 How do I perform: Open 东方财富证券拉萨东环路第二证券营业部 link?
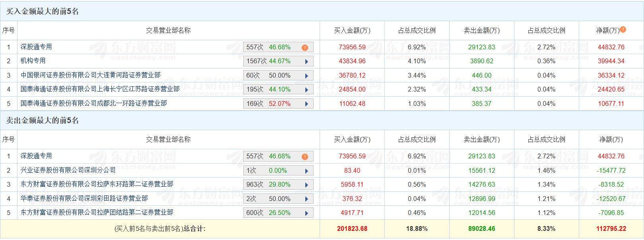click(x=97, y=184)
